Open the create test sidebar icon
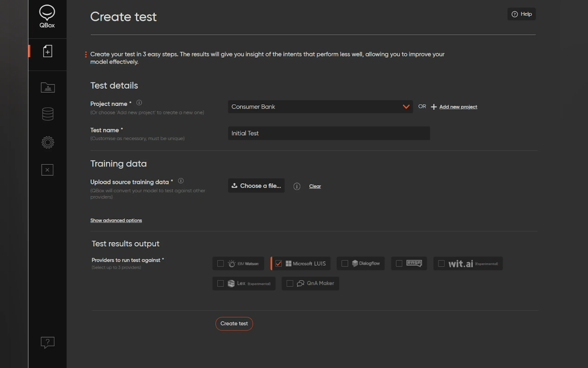 [47, 51]
